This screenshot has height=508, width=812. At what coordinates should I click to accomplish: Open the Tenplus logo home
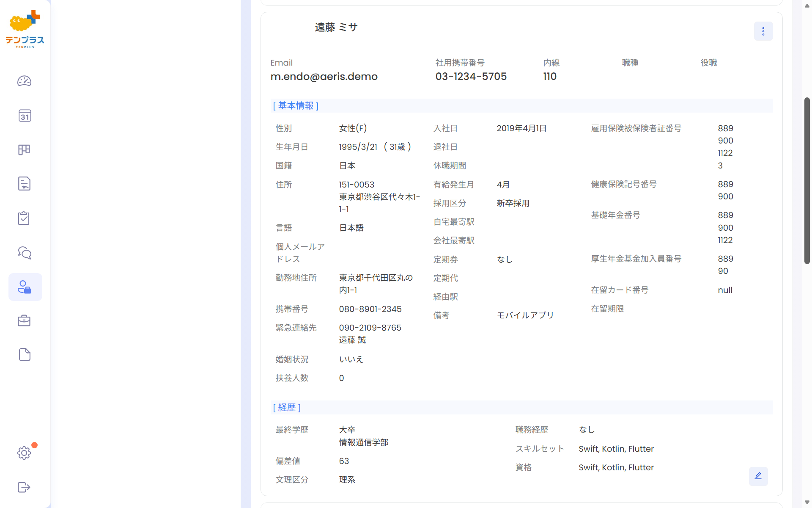click(x=25, y=29)
